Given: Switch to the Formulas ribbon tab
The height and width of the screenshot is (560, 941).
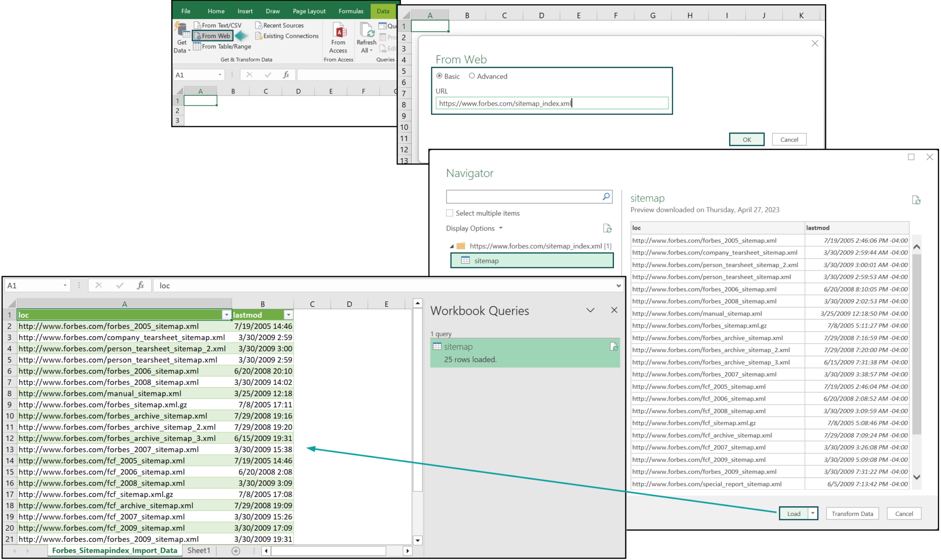Looking at the screenshot, I should tap(351, 11).
